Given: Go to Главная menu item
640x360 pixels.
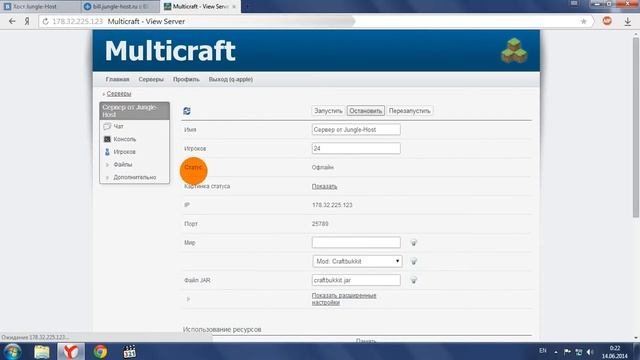Looking at the screenshot, I should (x=118, y=80).
